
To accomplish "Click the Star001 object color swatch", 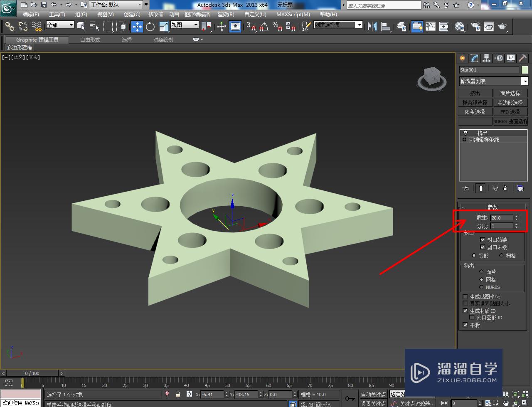I will click(x=525, y=70).
